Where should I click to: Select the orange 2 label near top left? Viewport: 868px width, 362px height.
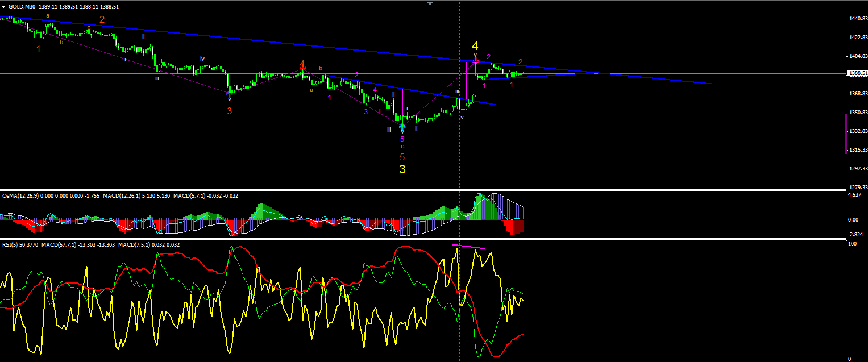102,19
